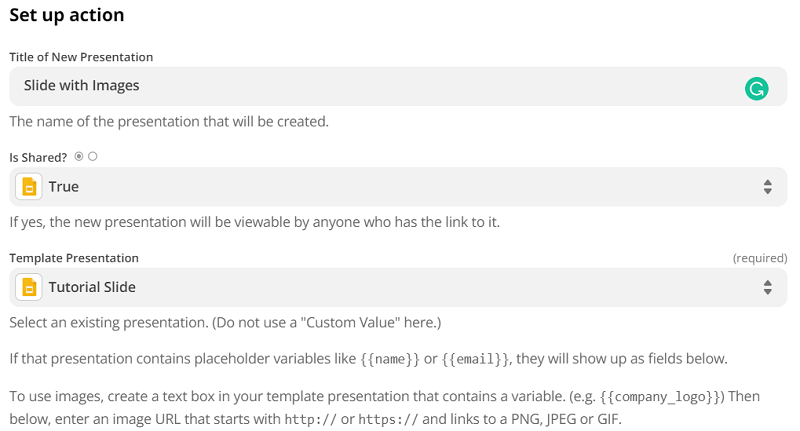Screen dimensions: 800x431
Task: Focus the Slide with Images title input
Action: coord(398,86)
